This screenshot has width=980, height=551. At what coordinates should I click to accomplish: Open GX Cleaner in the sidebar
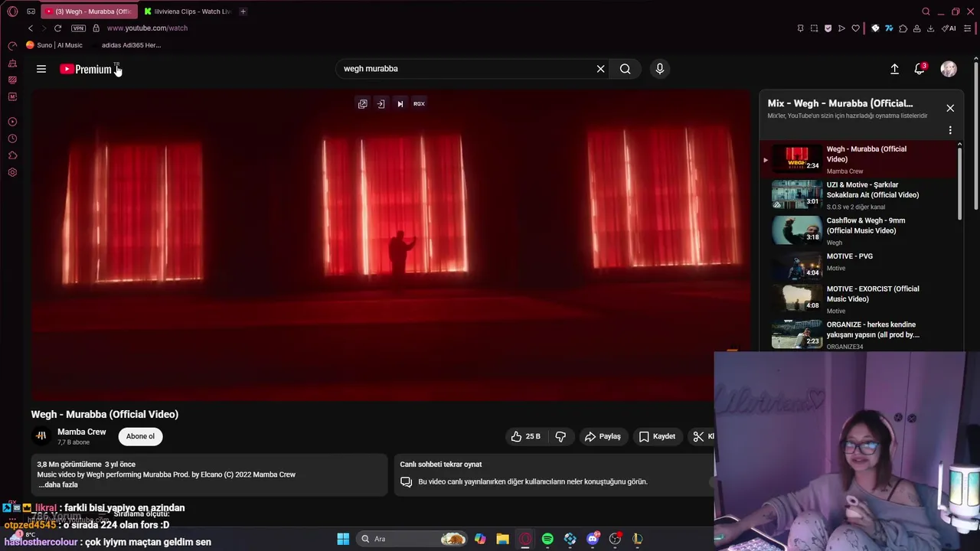point(12,63)
